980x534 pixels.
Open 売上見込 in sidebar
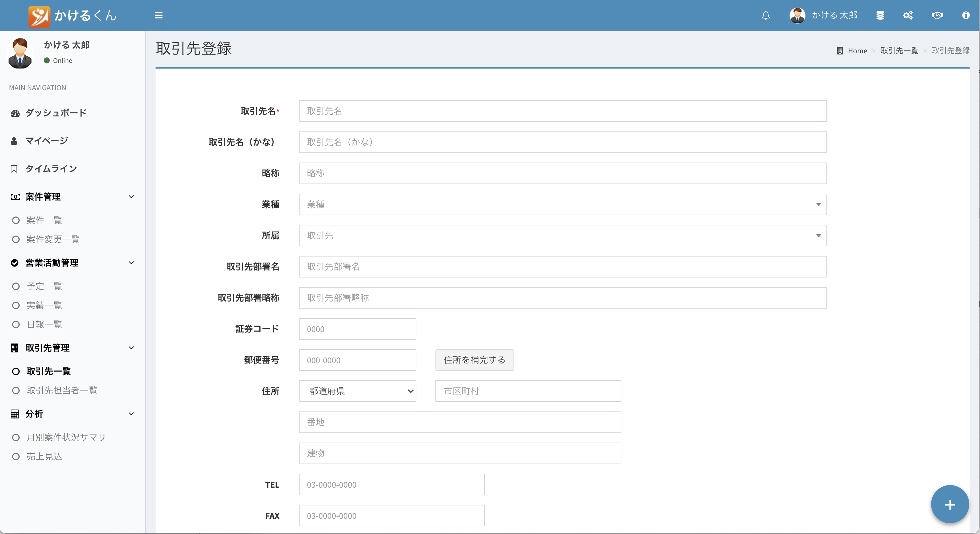(x=44, y=456)
